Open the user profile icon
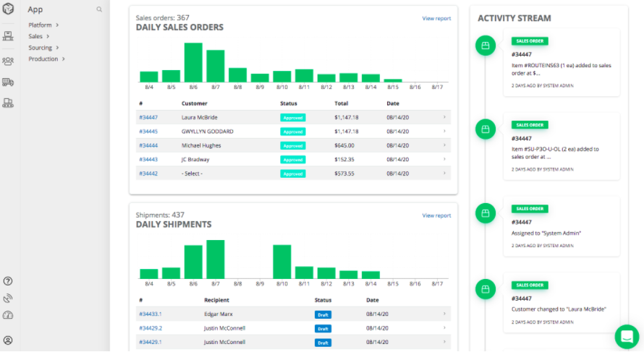The width and height of the screenshot is (644, 352). coord(9,340)
